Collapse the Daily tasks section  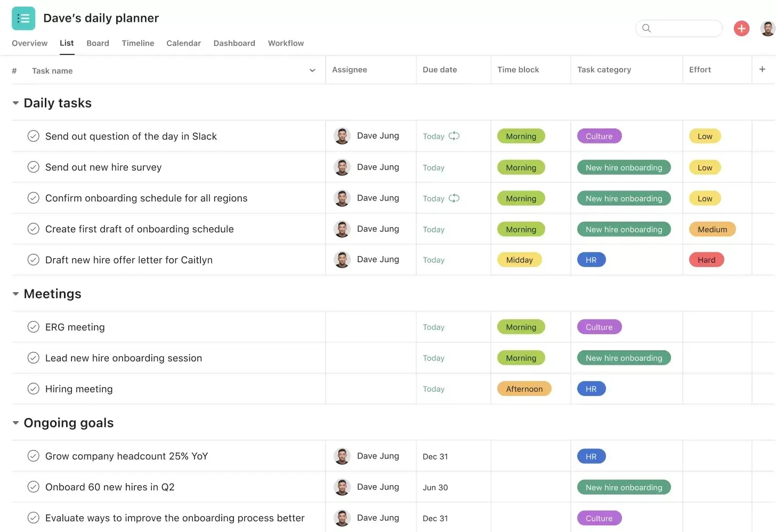[x=15, y=103]
